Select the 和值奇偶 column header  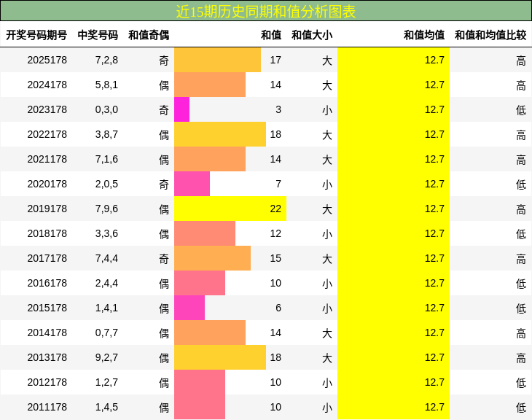click(x=149, y=35)
